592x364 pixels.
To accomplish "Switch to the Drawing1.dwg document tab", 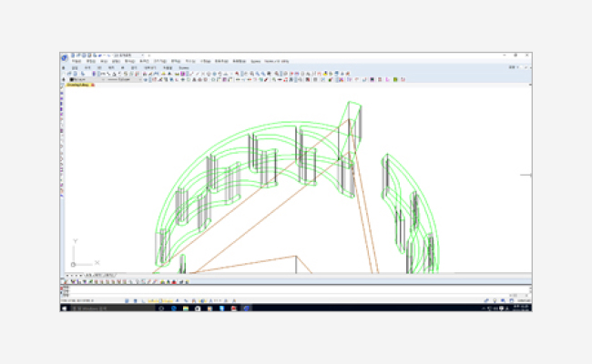I will [x=77, y=86].
